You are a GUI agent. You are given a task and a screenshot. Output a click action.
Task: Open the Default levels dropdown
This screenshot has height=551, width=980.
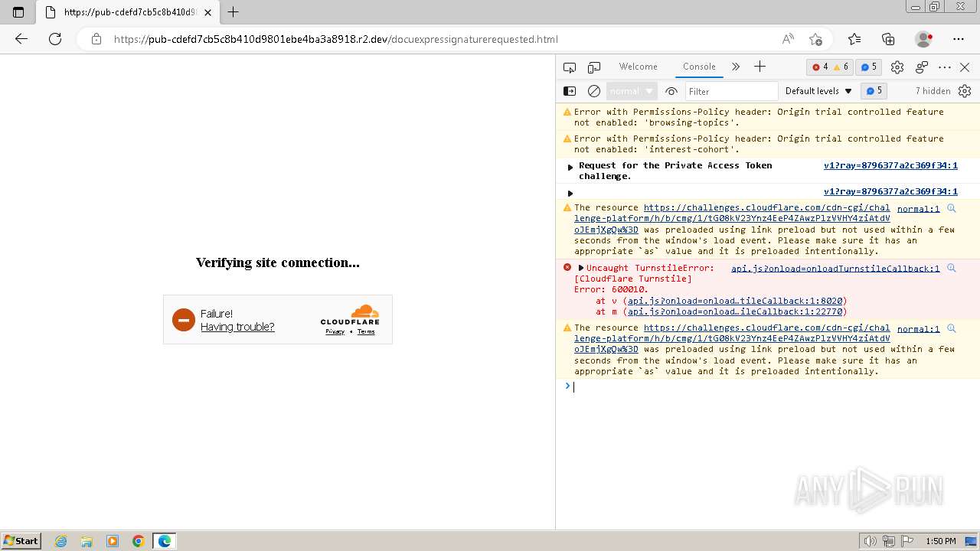click(x=818, y=91)
